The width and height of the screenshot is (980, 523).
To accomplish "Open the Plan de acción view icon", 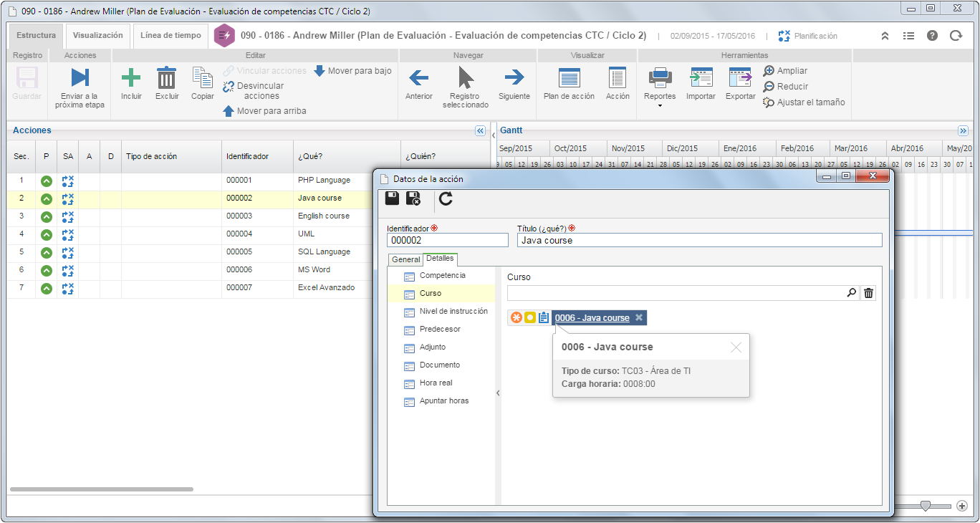I will point(569,77).
